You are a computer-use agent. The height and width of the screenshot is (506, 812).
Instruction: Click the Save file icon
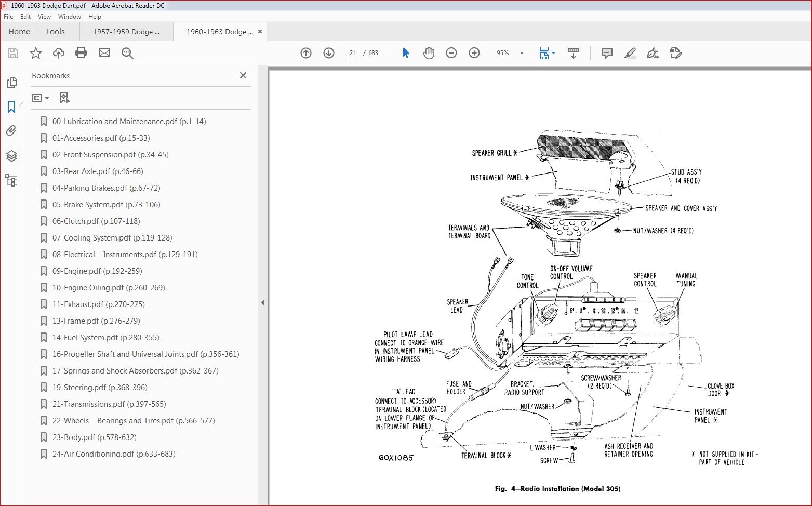pyautogui.click(x=13, y=53)
